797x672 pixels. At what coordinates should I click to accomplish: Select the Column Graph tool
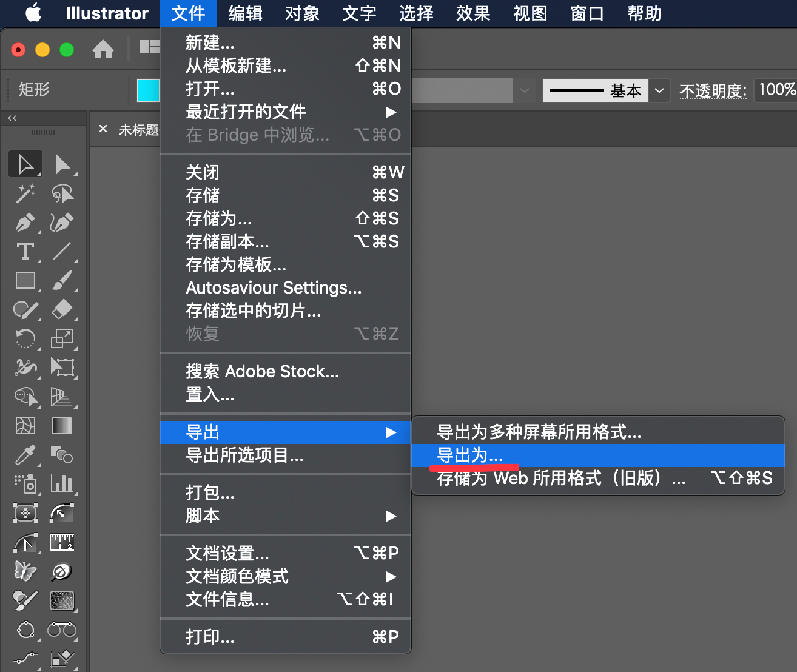(62, 484)
